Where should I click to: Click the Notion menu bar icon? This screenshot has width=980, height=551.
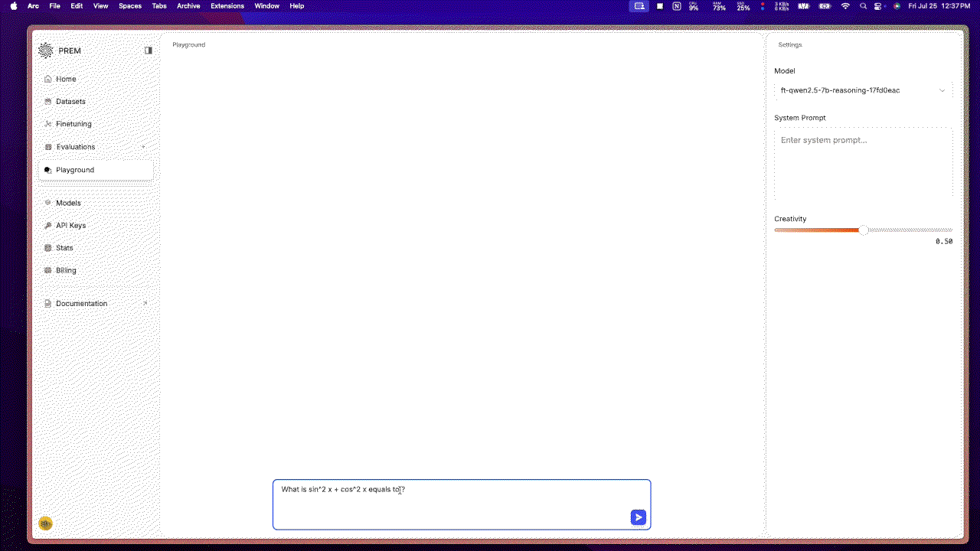(x=677, y=6)
